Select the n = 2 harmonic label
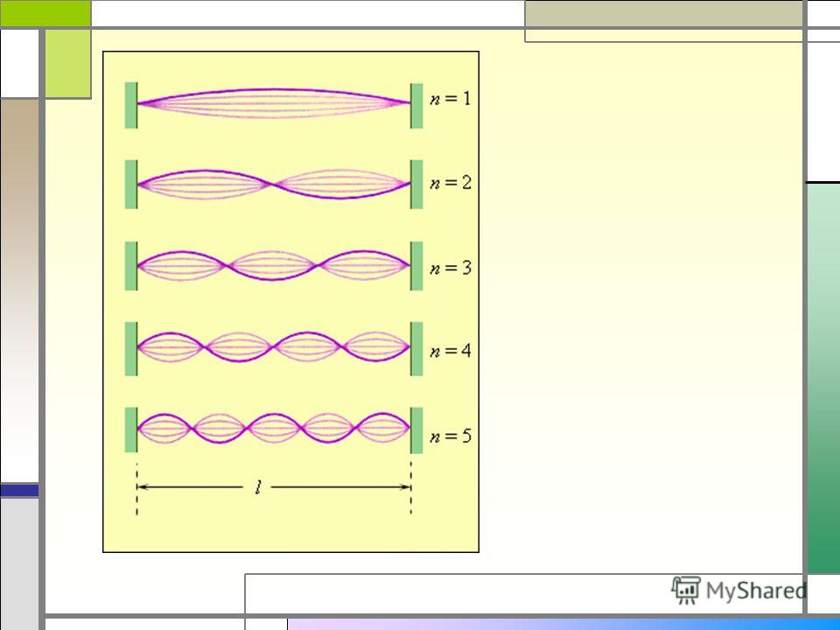Screen dimensions: 840x630 point(450,183)
